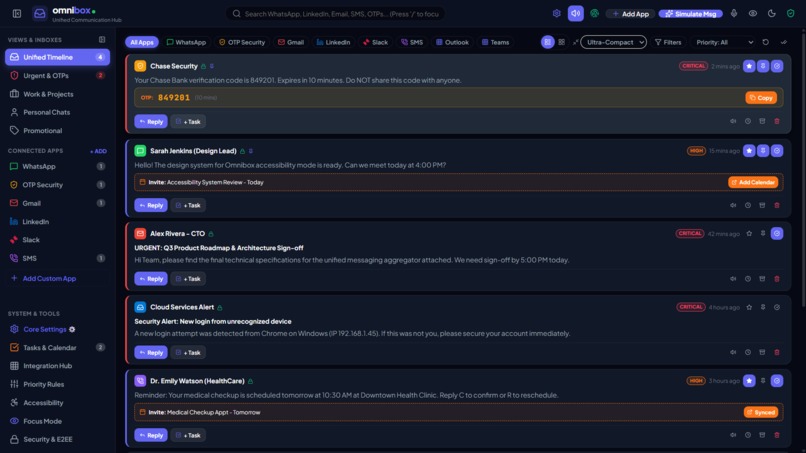
Task: Click the green globe icon in header
Action: pos(595,13)
